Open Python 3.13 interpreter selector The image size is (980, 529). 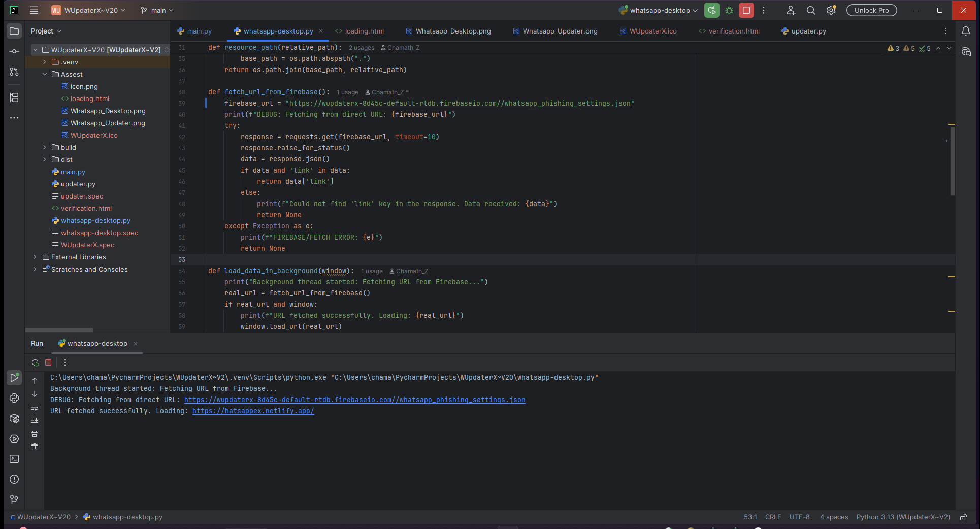pyautogui.click(x=903, y=517)
